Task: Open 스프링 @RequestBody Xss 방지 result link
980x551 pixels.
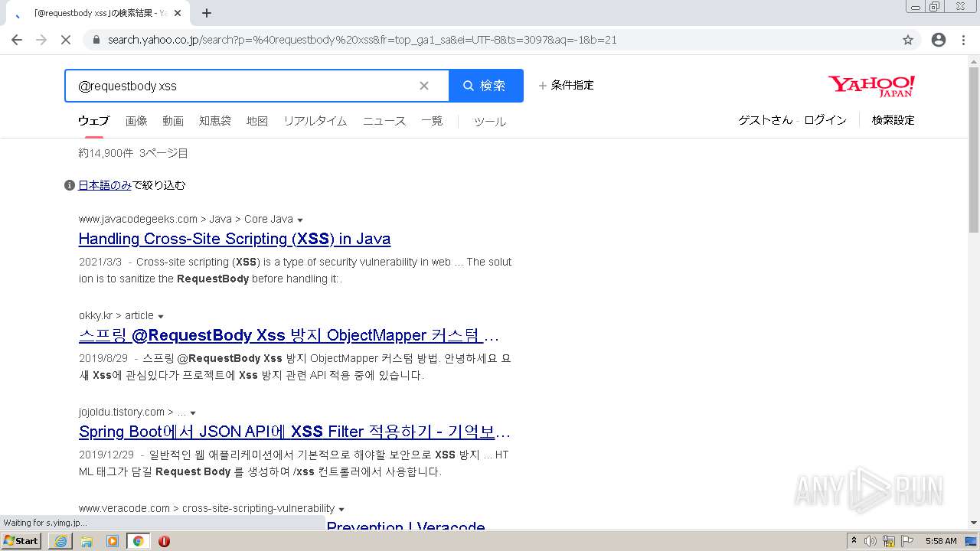Action: [289, 335]
